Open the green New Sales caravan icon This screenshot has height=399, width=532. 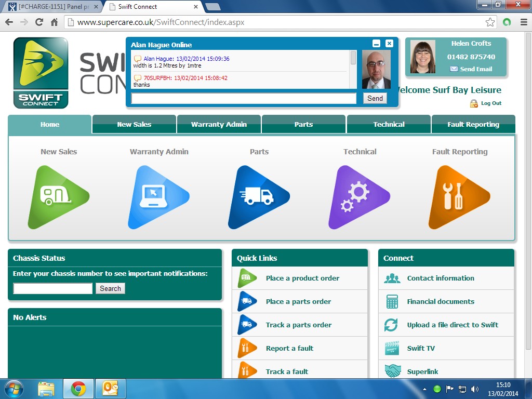point(56,197)
